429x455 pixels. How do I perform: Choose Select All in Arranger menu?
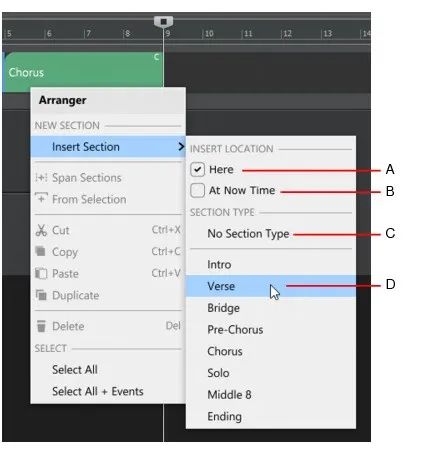tap(75, 369)
